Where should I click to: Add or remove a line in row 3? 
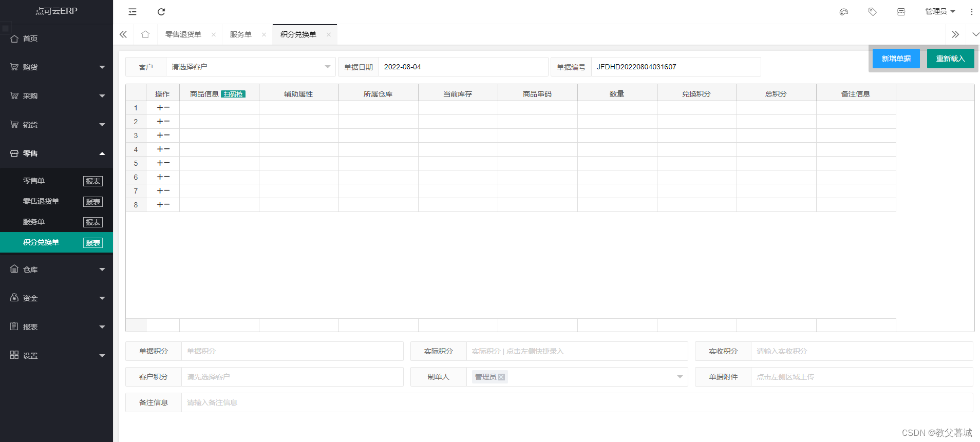[163, 136]
